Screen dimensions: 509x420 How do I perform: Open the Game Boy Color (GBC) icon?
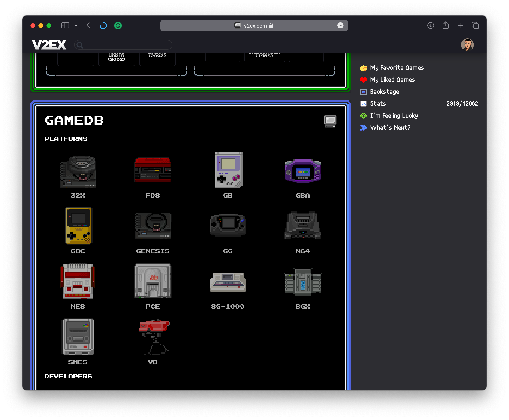pyautogui.click(x=78, y=226)
